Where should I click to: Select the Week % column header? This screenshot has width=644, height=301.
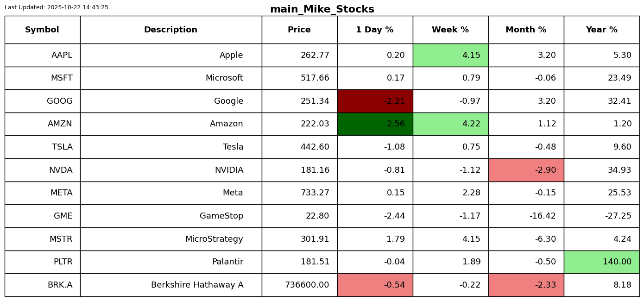450,30
